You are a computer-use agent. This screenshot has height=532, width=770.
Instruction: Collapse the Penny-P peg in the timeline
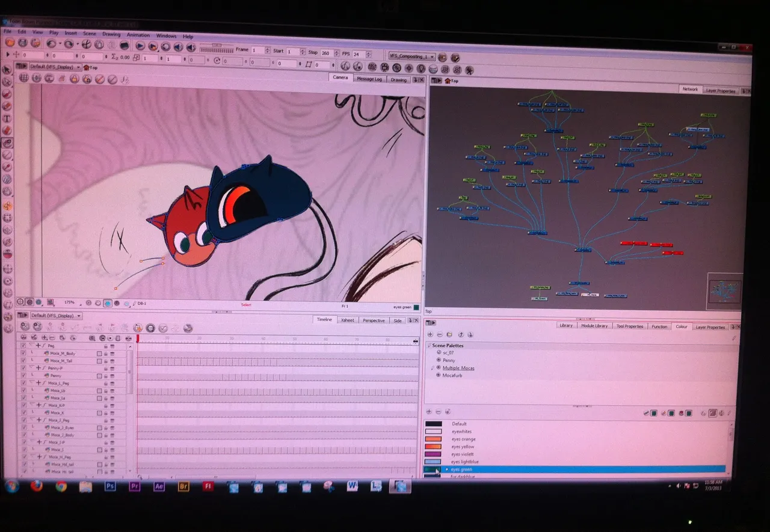31,368
